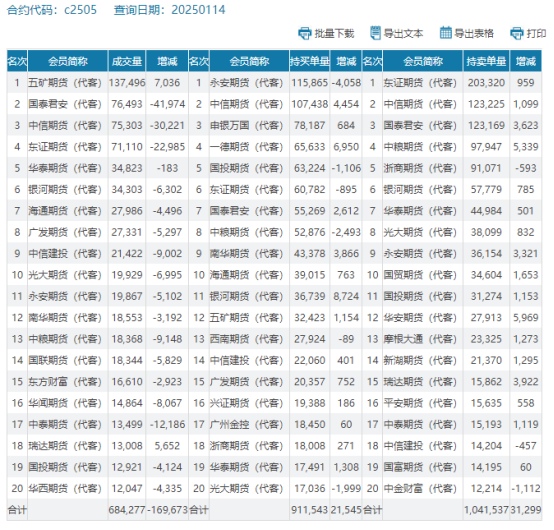The image size is (554, 530).
Task: Click volume change value -12,186
Action: pos(167,424)
